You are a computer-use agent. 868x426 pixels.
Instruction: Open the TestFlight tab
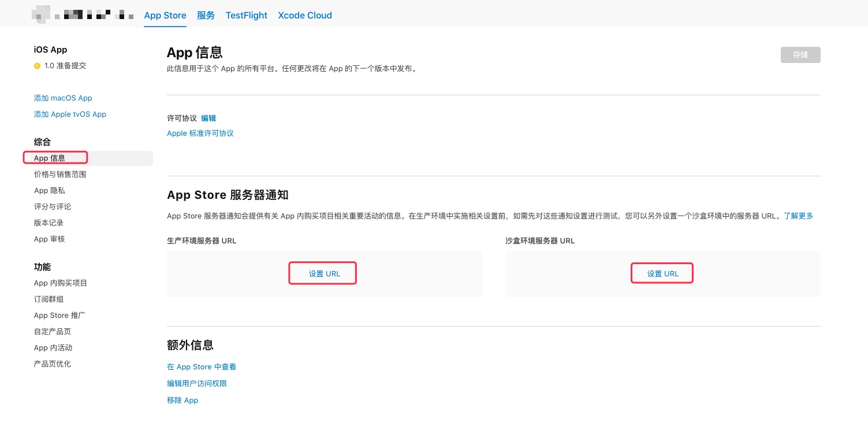pyautogui.click(x=247, y=16)
